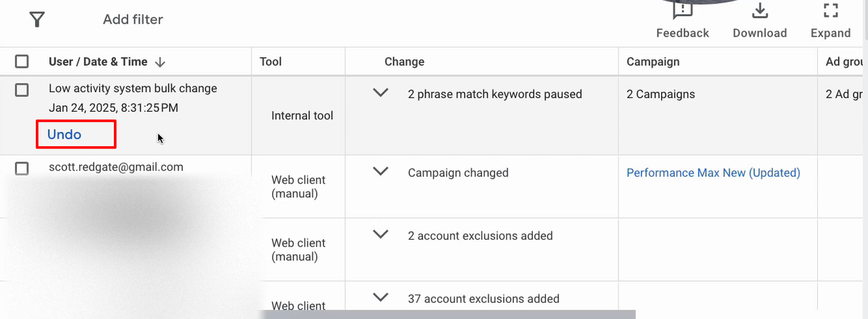The image size is (868, 319).
Task: Open Performance Max New (Updated) campaign
Action: [x=713, y=173]
